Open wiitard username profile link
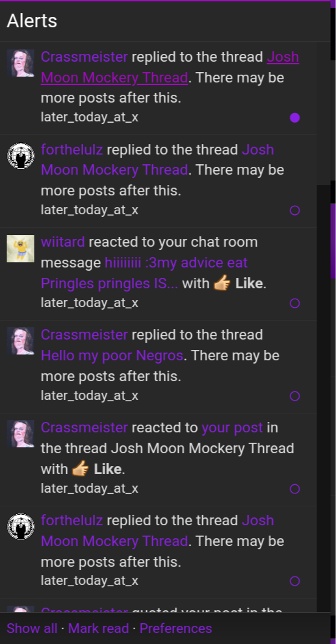This screenshot has height=644, width=336. [63, 242]
